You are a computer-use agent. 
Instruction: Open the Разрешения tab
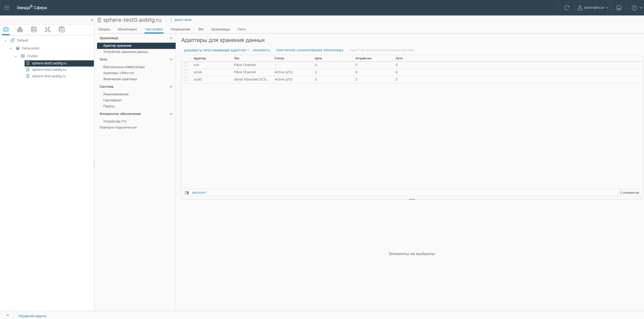click(x=180, y=29)
